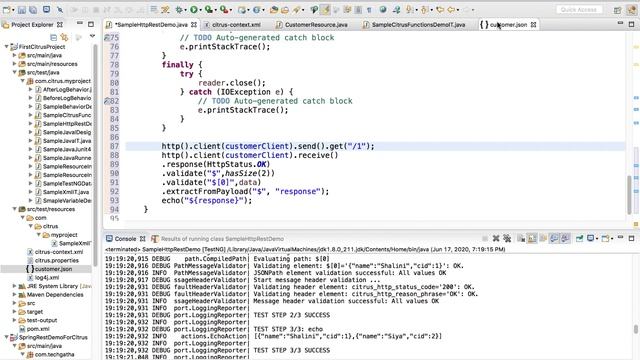The width and height of the screenshot is (640, 360).
Task: Expand the JRE System Library node
Action: tap(15, 286)
